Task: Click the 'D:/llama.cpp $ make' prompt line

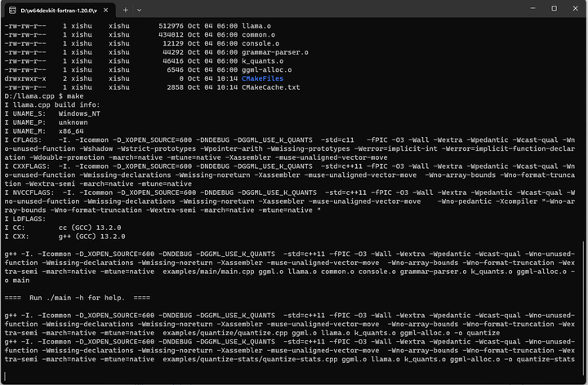Action: click(x=44, y=96)
